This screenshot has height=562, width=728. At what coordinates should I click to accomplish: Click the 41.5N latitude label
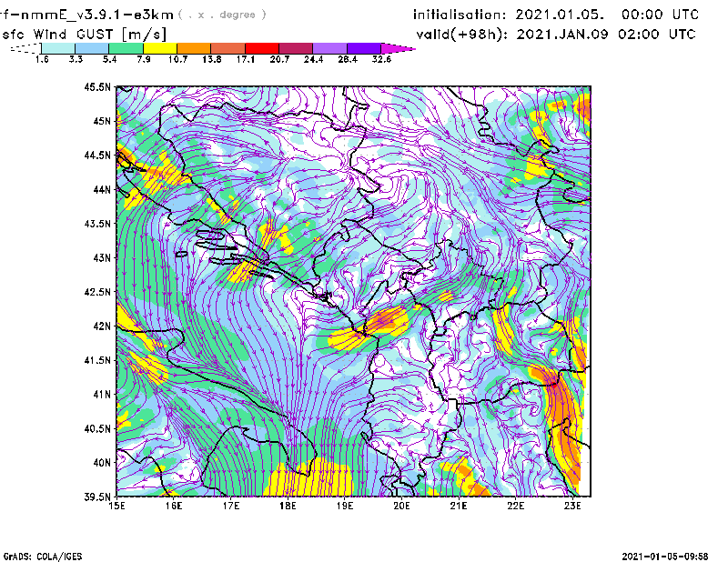(x=97, y=360)
